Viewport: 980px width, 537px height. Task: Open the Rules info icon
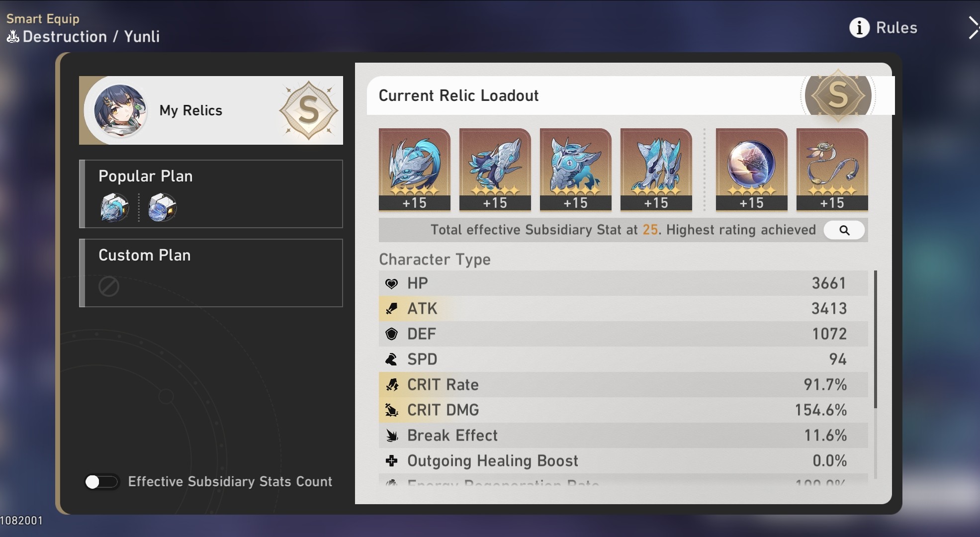point(859,28)
